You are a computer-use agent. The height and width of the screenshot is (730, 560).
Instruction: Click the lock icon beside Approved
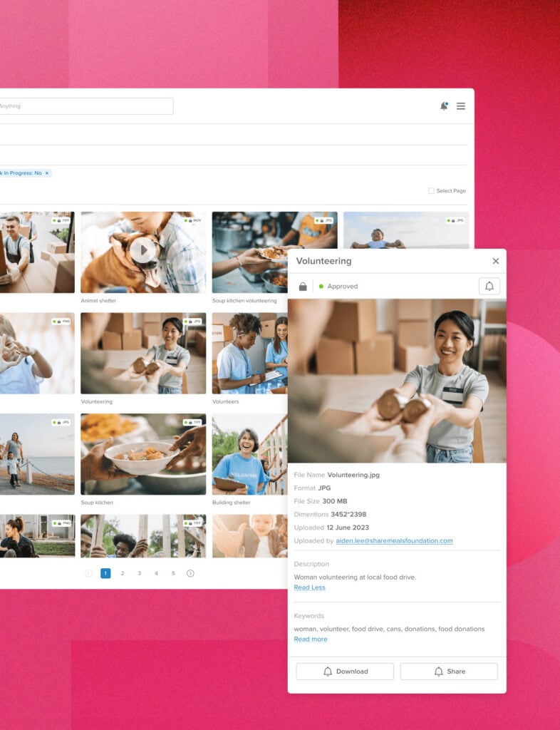coord(303,287)
